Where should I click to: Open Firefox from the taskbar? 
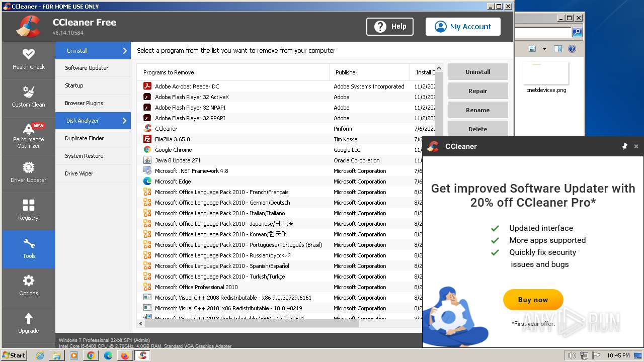tap(125, 355)
